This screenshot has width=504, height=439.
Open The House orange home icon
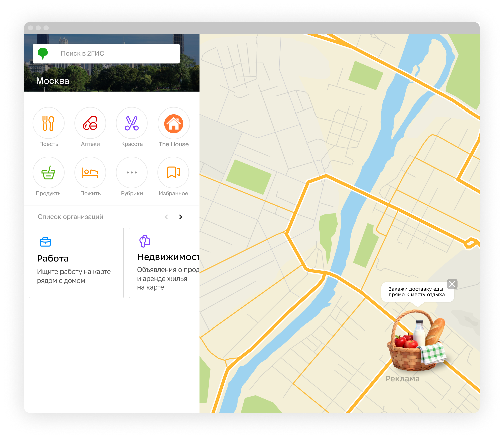(174, 123)
